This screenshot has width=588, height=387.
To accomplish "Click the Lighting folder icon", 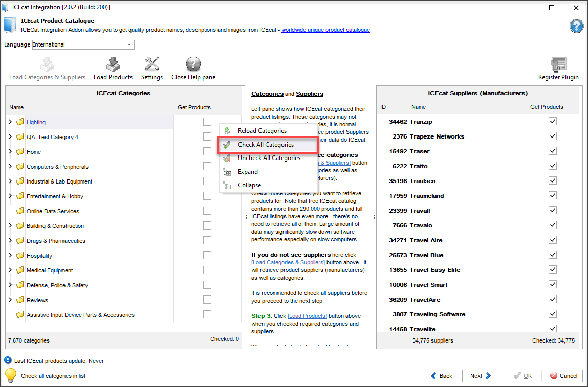I will coord(20,122).
